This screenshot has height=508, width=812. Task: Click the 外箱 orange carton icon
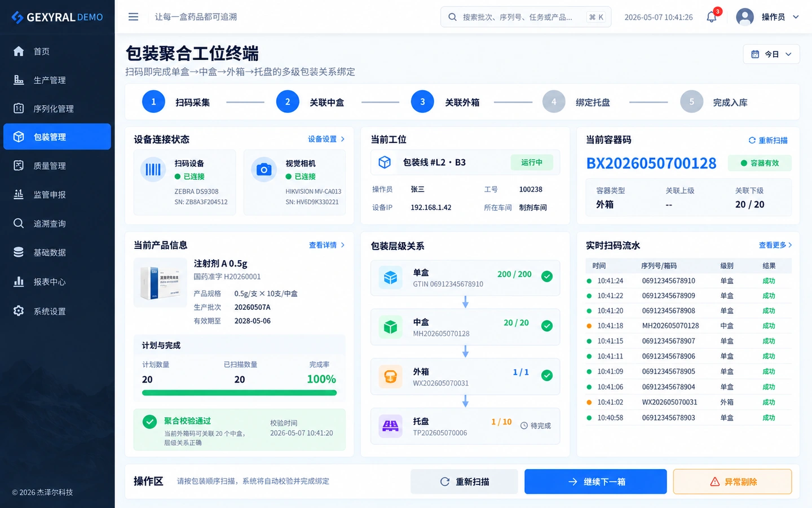click(x=390, y=376)
